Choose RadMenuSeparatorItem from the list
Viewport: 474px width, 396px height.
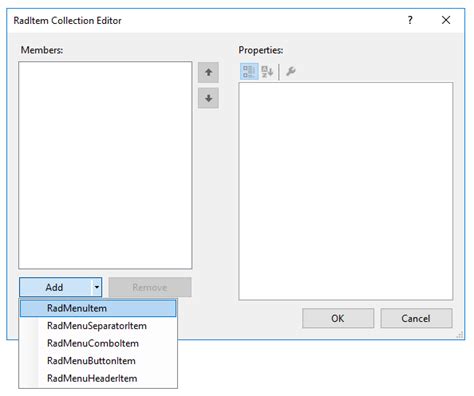(98, 326)
